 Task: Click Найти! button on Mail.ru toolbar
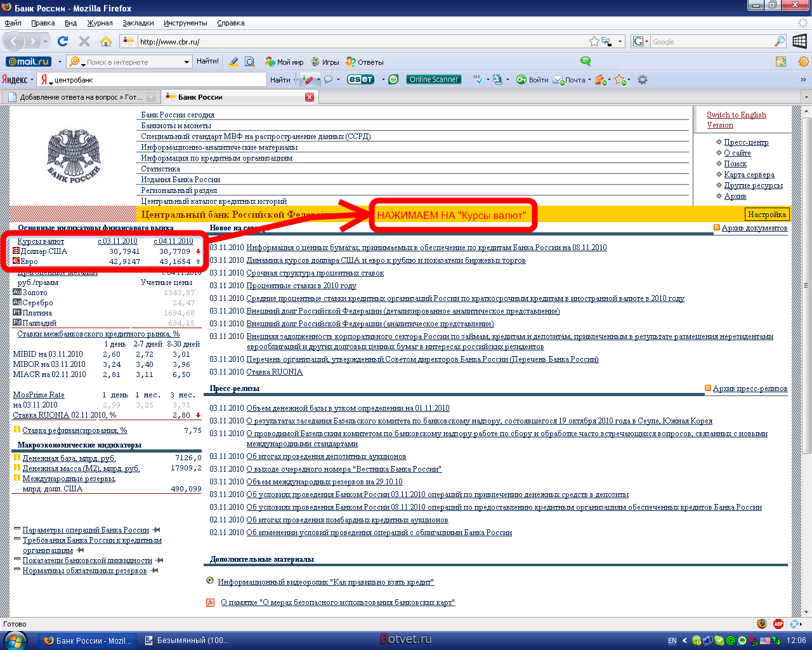(x=207, y=62)
